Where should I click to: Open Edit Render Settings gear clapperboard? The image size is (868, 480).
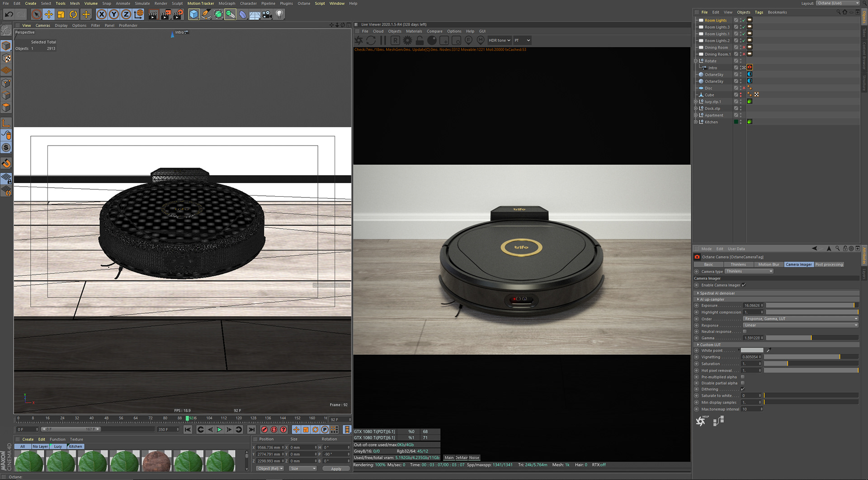178,14
